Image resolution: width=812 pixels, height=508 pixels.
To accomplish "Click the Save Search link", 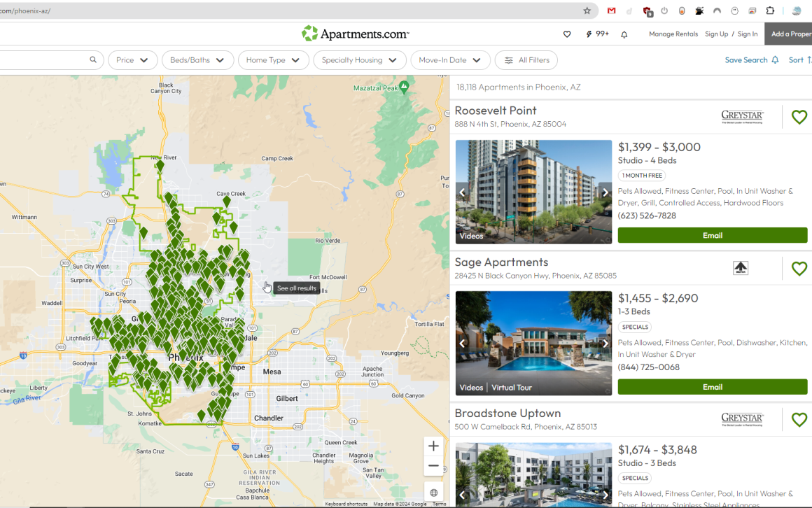I will point(751,60).
